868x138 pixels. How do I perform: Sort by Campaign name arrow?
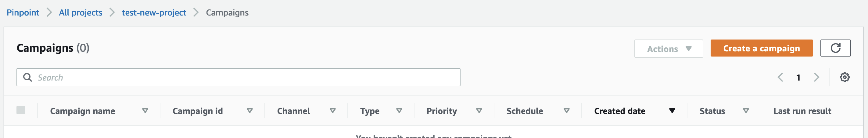tap(145, 111)
